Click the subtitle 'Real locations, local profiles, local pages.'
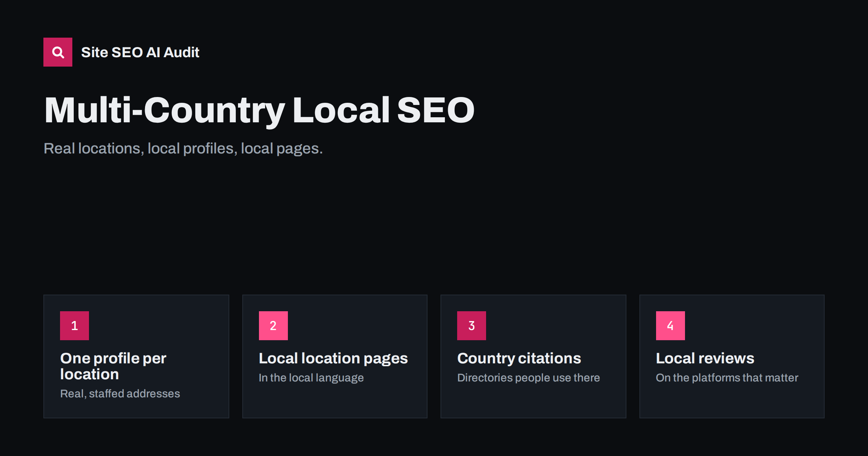This screenshot has width=868, height=456. pyautogui.click(x=183, y=149)
